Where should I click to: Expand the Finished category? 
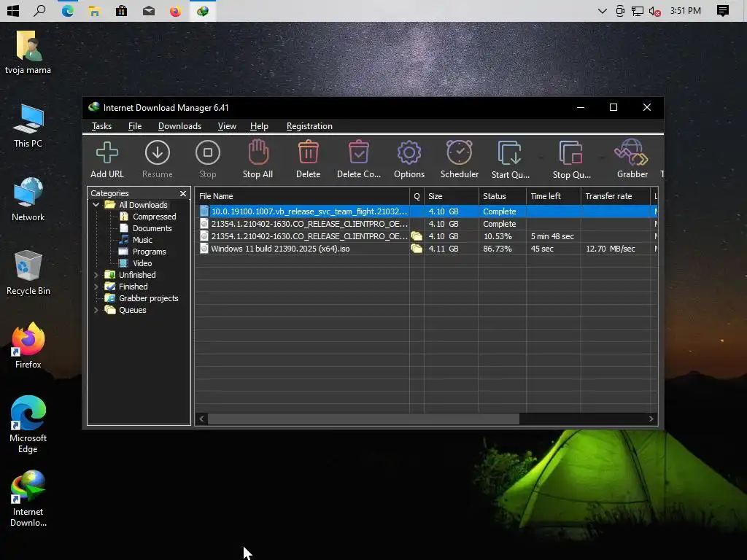[x=96, y=287]
